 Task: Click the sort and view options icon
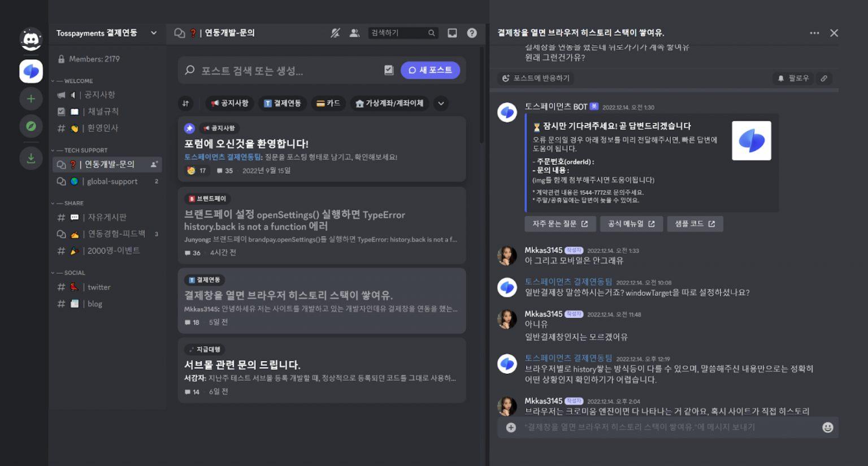tap(185, 103)
